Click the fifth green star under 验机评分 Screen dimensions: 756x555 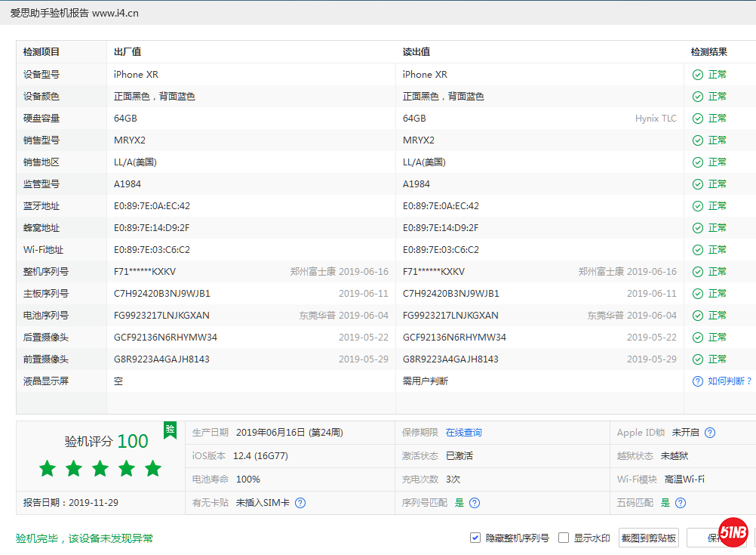152,468
